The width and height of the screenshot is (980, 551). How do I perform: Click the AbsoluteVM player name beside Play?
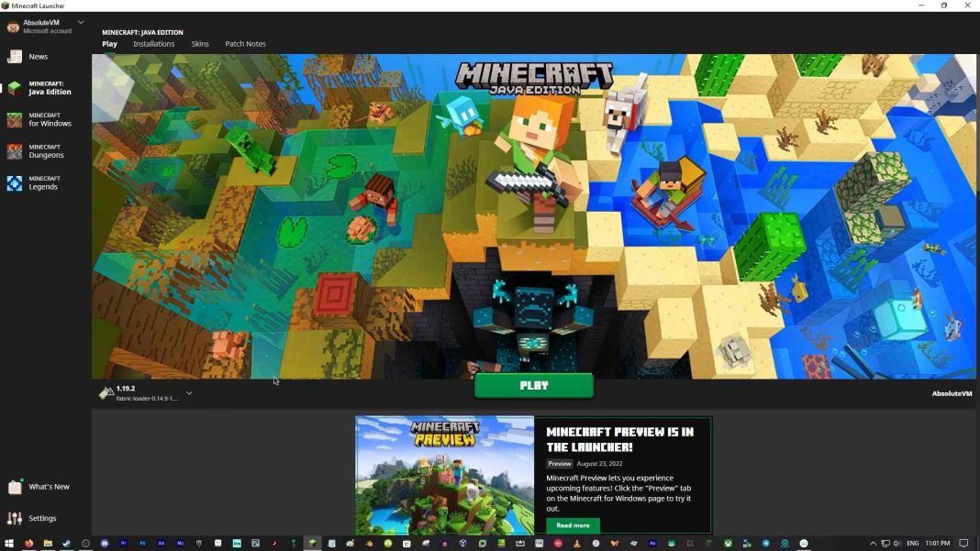pos(952,393)
